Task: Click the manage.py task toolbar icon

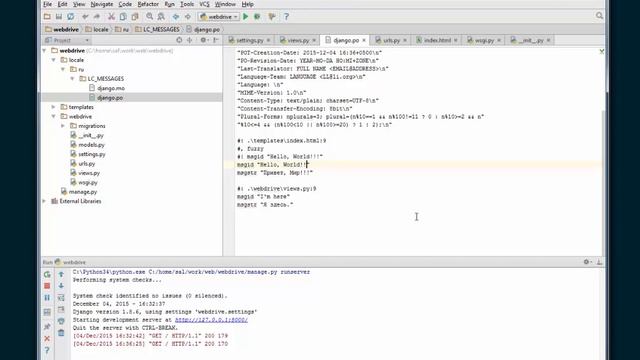Action: point(272,17)
